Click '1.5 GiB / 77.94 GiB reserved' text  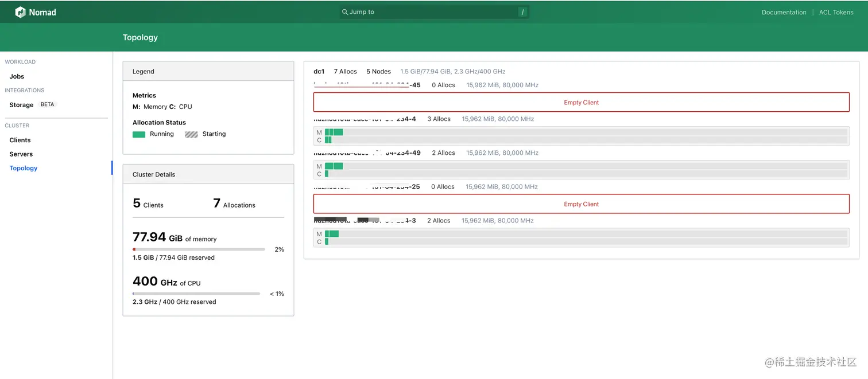coord(173,257)
